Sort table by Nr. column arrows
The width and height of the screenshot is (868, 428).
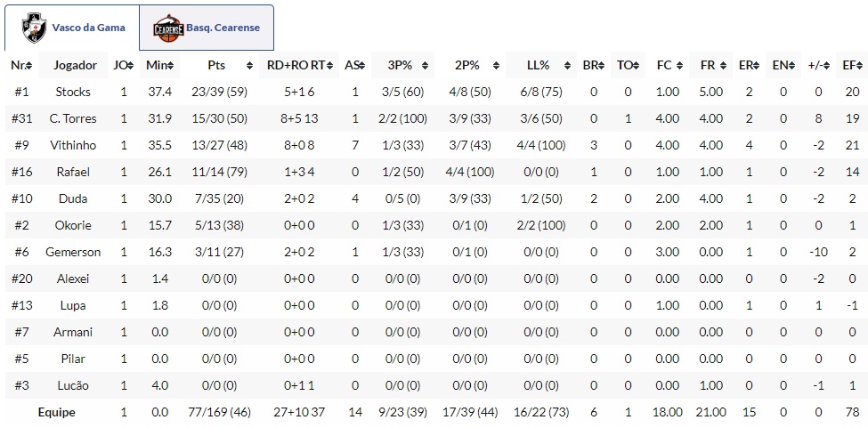pos(31,66)
